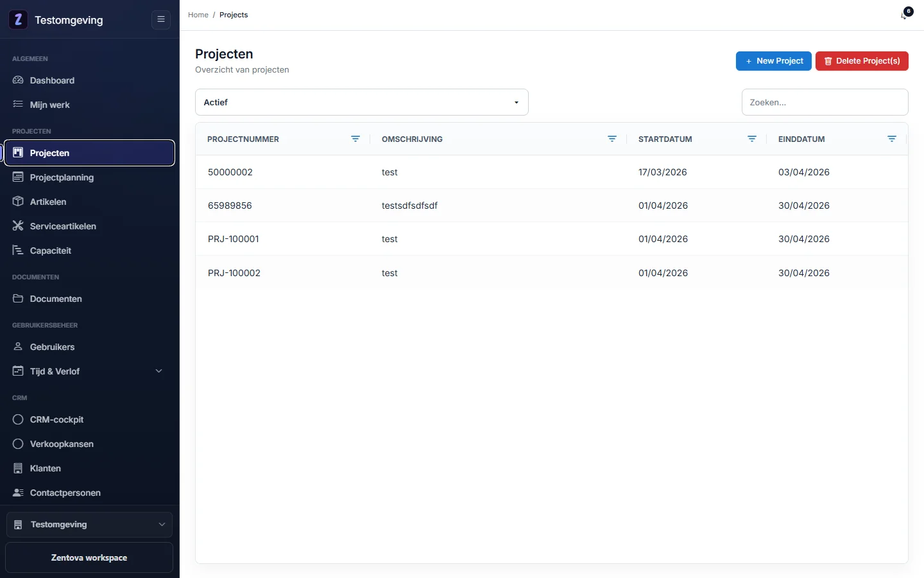Viewport: 924px width, 578px height.
Task: Click the Serviceartikelen tools icon
Action: pyautogui.click(x=18, y=226)
